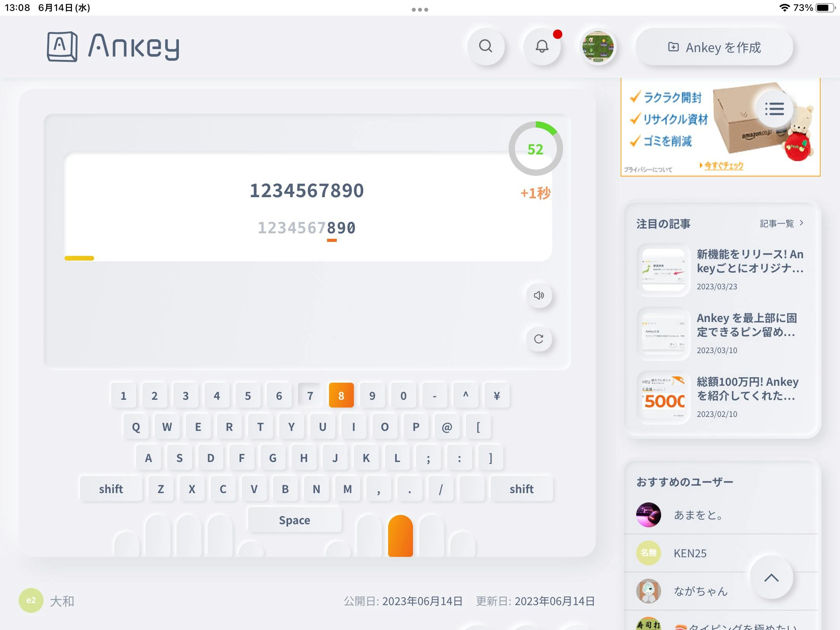Open the user profile avatar

point(598,47)
